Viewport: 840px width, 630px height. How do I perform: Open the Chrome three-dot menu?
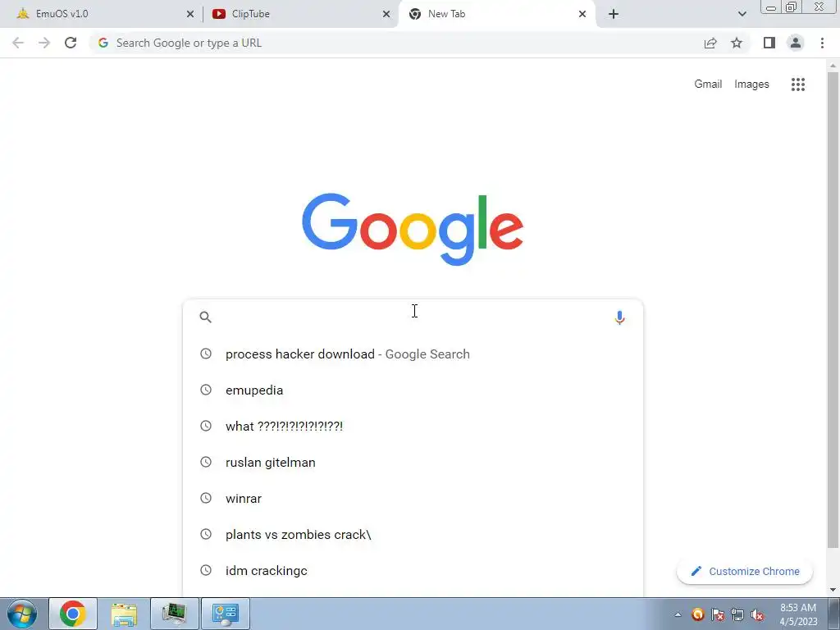[x=822, y=43]
